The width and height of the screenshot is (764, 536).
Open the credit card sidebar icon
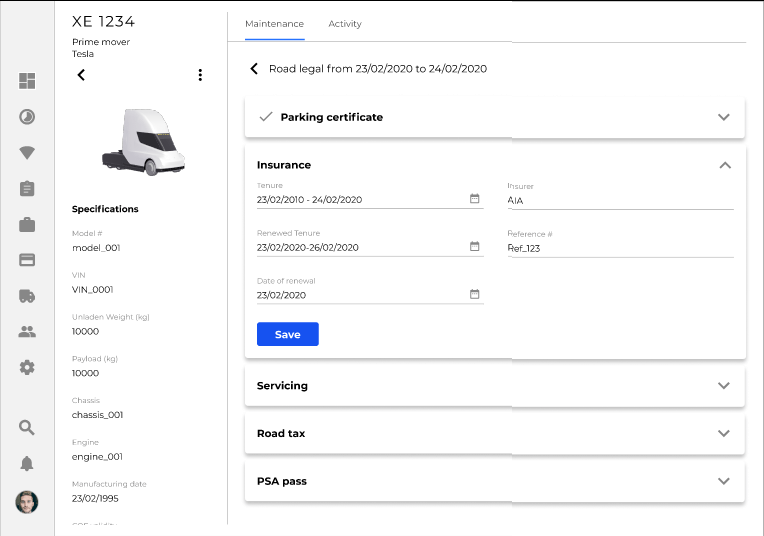(27, 260)
